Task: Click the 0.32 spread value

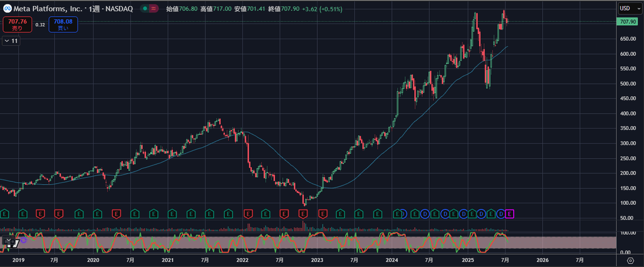Action: click(x=40, y=25)
